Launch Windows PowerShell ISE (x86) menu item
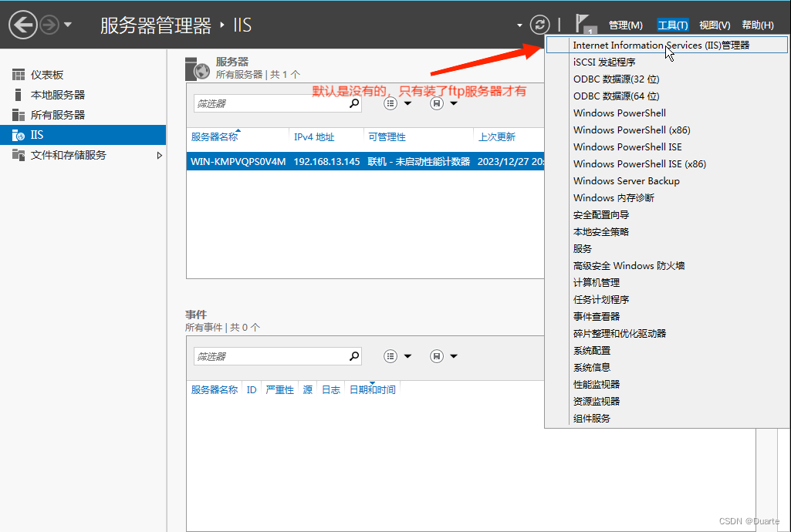Image resolution: width=791 pixels, height=532 pixels. point(667,163)
